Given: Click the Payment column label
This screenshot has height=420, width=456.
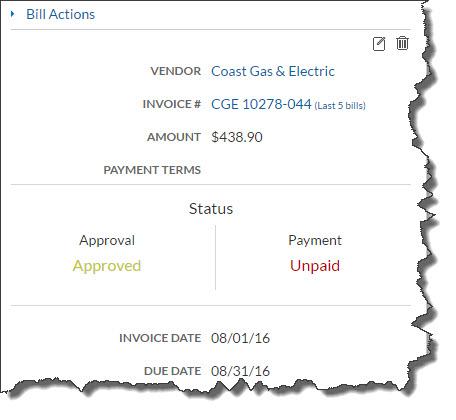Looking at the screenshot, I should (x=315, y=240).
